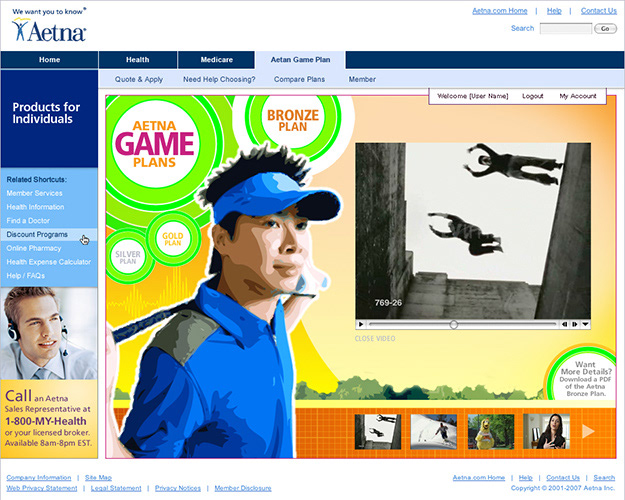Click the footer Contact Us link
625x500 pixels.
click(x=563, y=478)
